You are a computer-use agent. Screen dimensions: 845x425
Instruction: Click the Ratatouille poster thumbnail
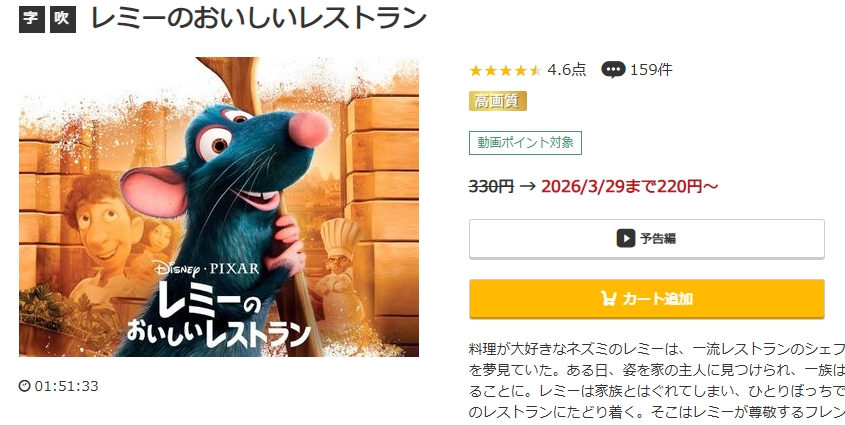tap(219, 207)
